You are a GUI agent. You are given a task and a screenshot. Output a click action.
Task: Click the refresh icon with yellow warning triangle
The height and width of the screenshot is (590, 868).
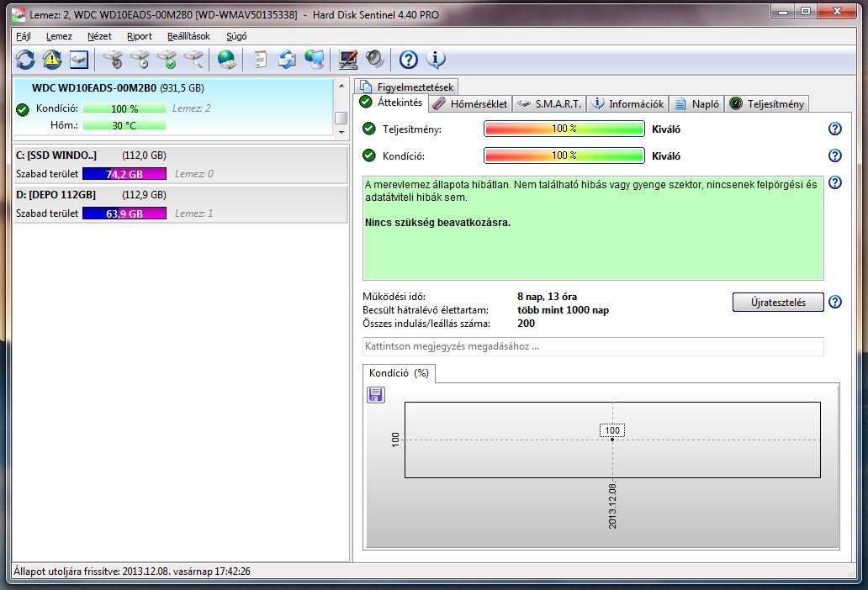(x=52, y=59)
